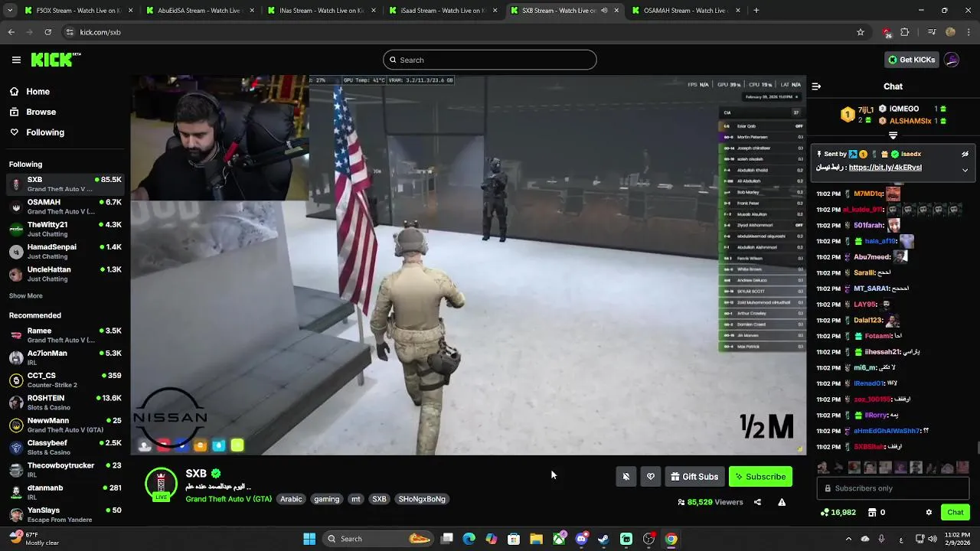The image size is (980, 551).
Task: Open Ramee recommended channel
Action: pyautogui.click(x=65, y=335)
